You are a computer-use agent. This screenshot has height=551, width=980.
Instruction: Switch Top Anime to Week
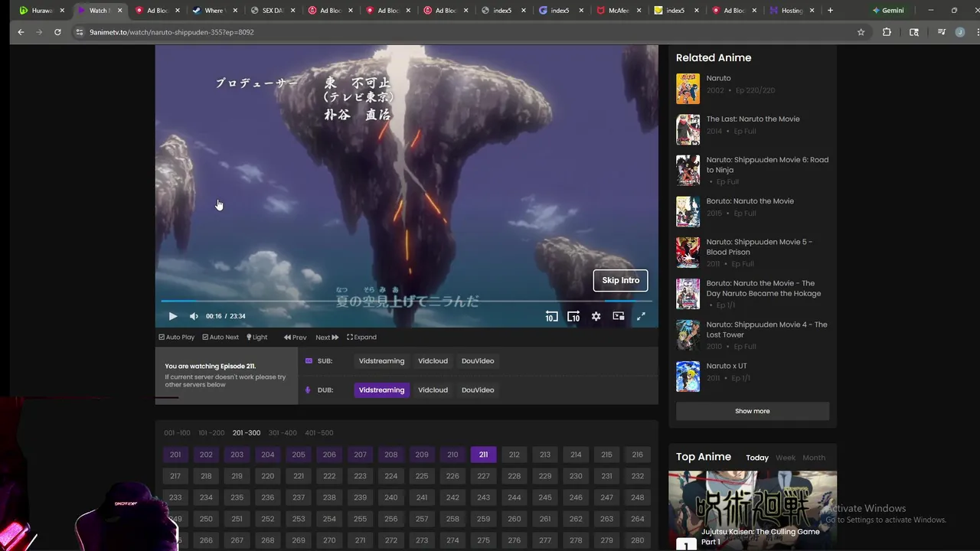point(786,458)
